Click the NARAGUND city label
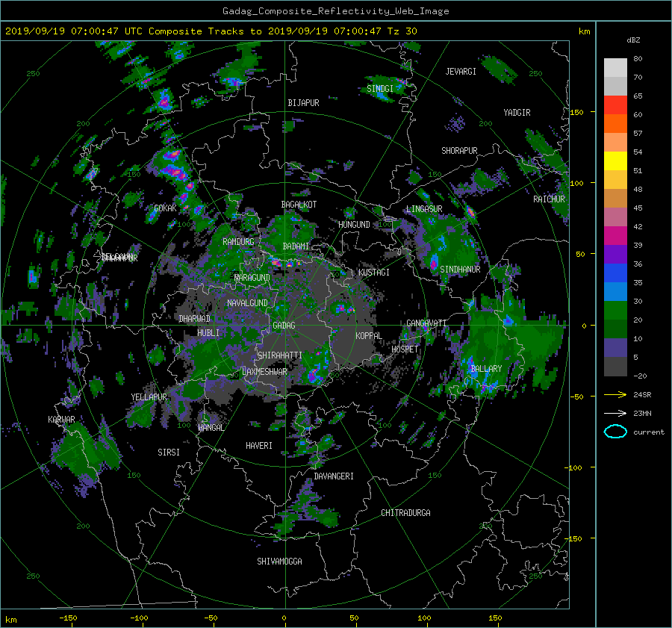 (x=252, y=277)
